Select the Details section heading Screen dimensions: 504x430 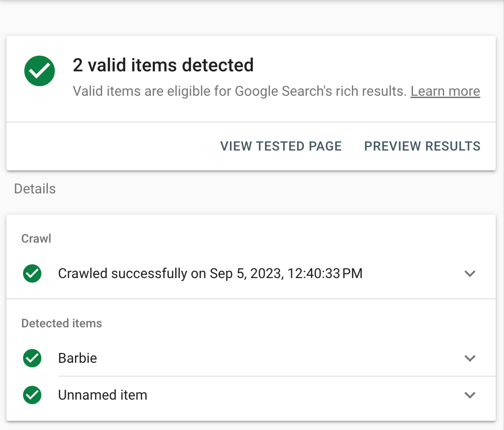34,189
